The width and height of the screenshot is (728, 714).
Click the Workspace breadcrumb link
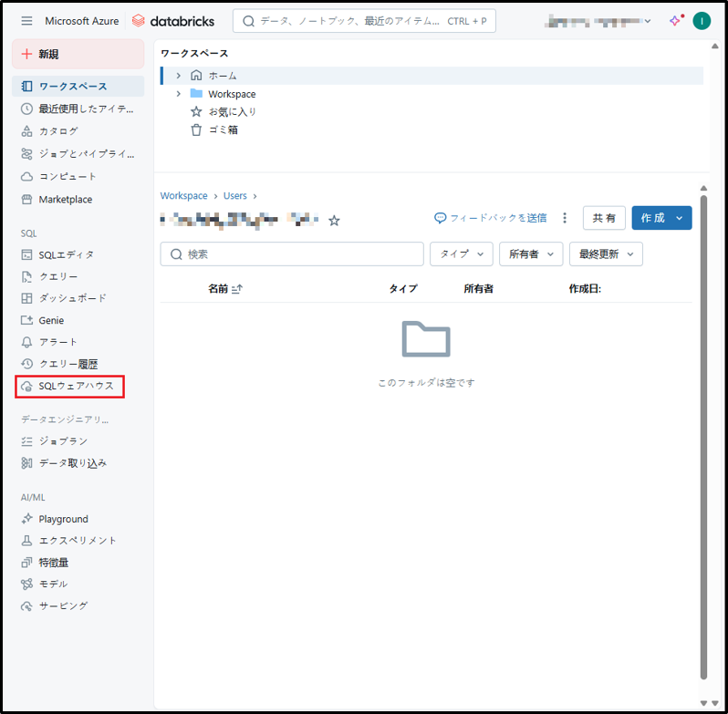click(x=184, y=196)
